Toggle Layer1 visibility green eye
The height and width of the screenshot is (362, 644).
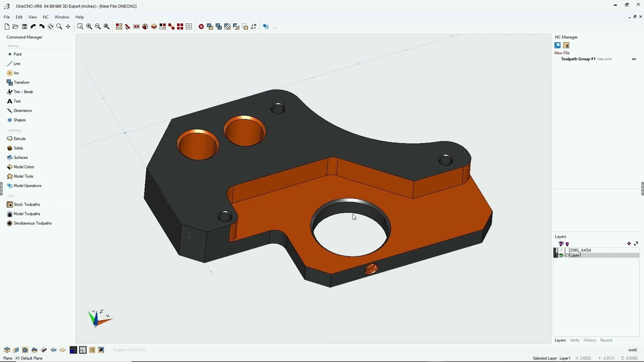(x=561, y=255)
